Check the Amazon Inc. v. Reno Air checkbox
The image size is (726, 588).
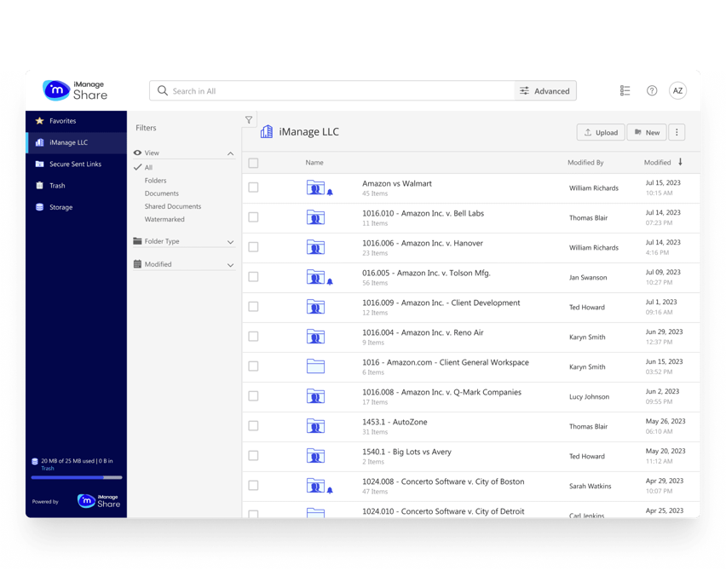pos(253,337)
